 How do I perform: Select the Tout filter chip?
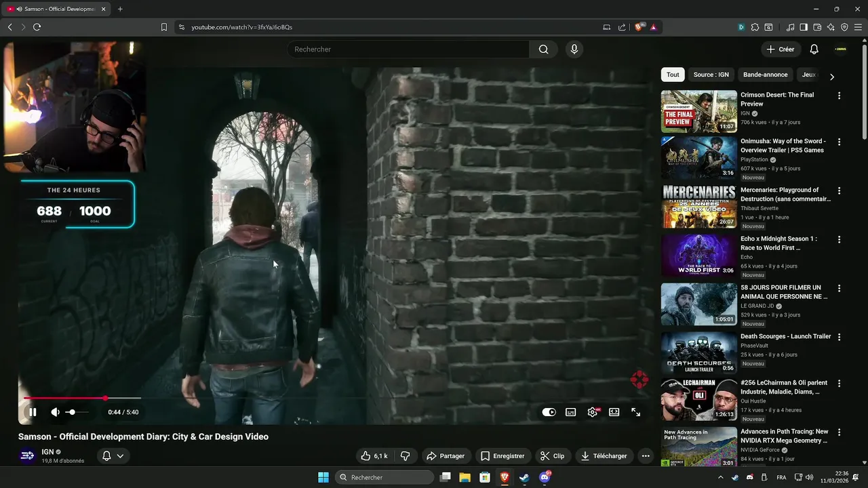[673, 75]
